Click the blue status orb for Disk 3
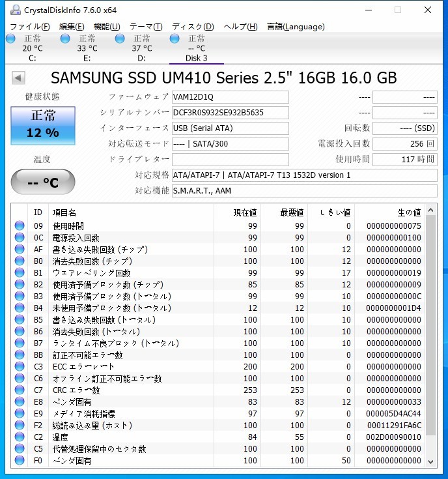The width and height of the screenshot is (448, 479). 175,38
